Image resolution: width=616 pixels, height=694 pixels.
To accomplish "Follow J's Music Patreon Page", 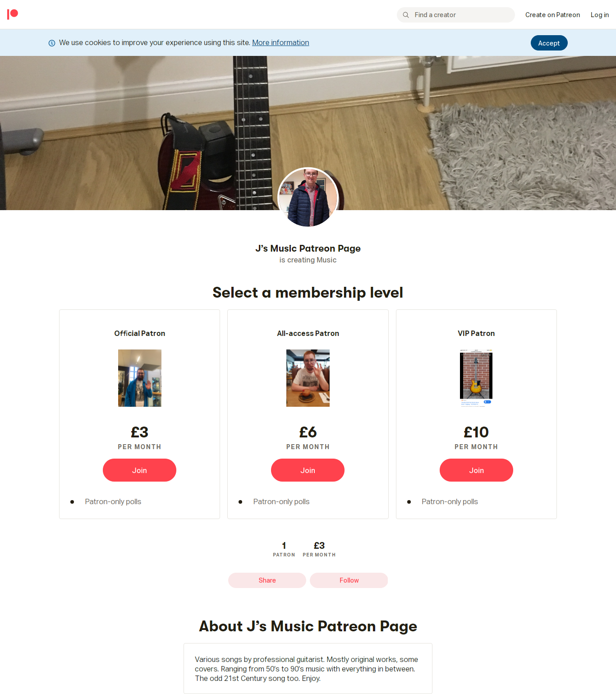I will pos(349,580).
